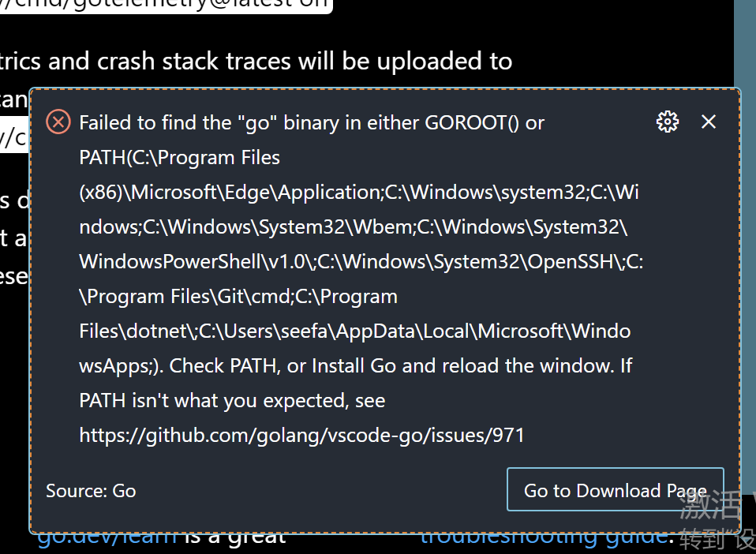The image size is (756, 554).
Task: Click the Program Files\Git\cmd path line
Action: (x=238, y=297)
